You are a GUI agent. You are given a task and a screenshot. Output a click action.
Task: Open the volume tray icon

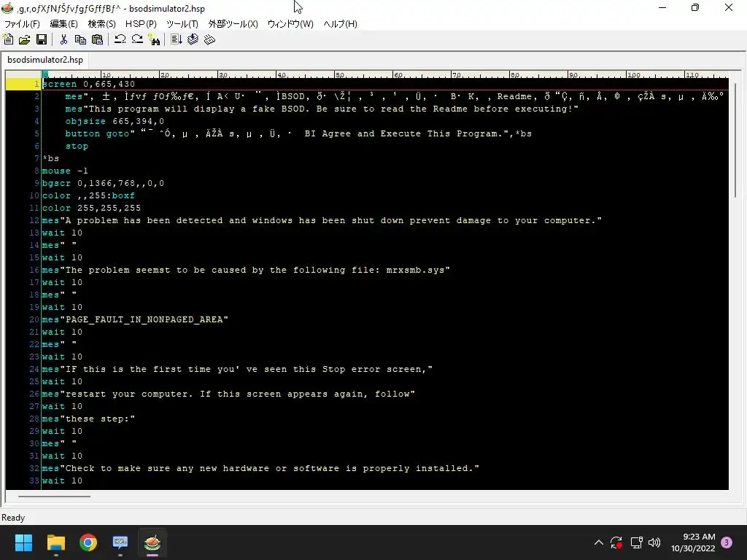[x=654, y=542]
